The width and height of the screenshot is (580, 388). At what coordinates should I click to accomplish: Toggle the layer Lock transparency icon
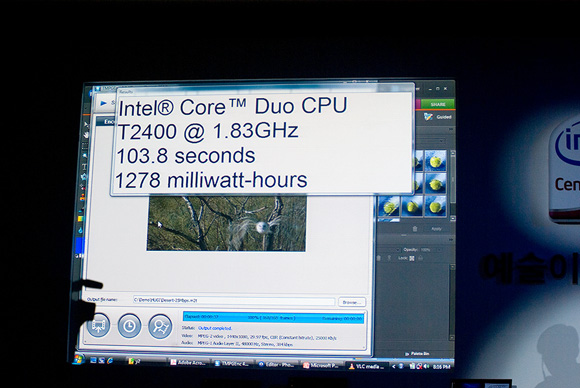point(412,258)
